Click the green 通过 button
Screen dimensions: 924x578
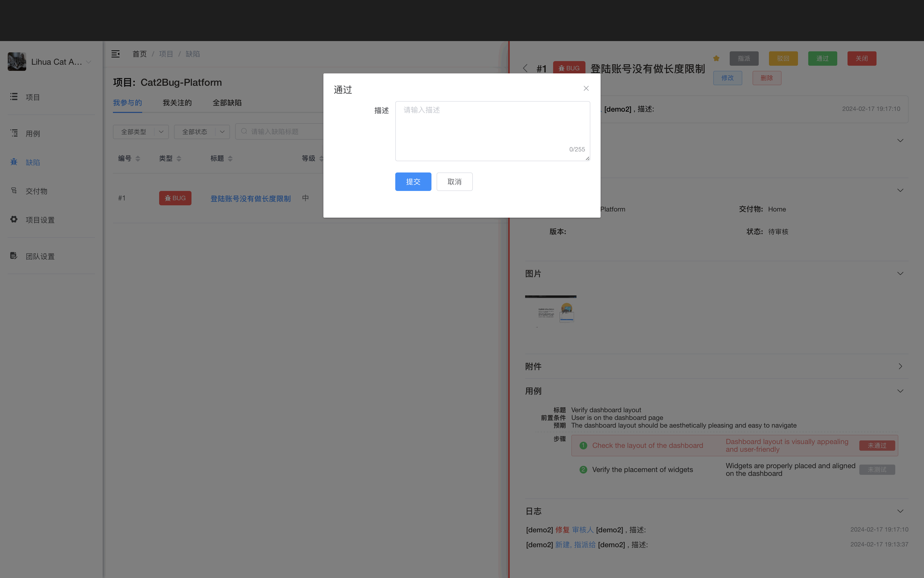(x=823, y=59)
